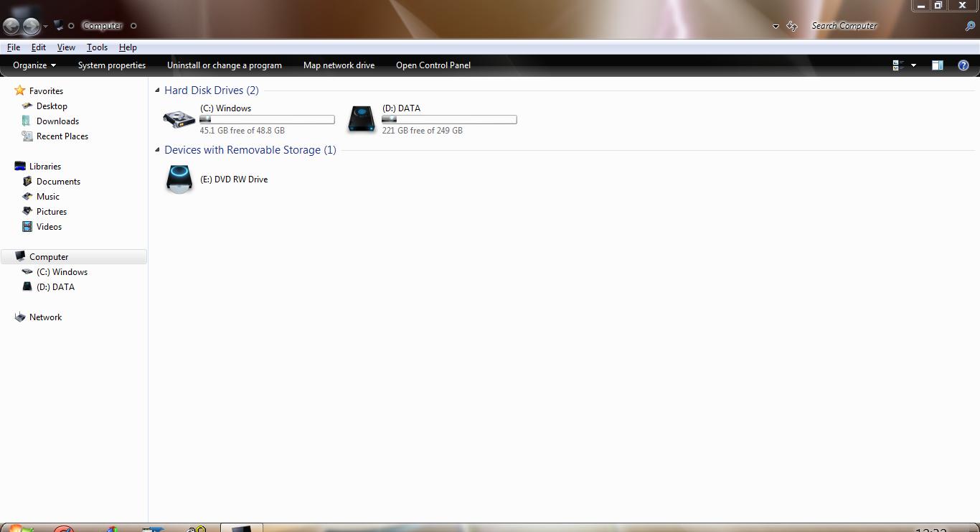980x532 pixels.
Task: Select the (E:) DVD RW Drive icon
Action: click(179, 179)
